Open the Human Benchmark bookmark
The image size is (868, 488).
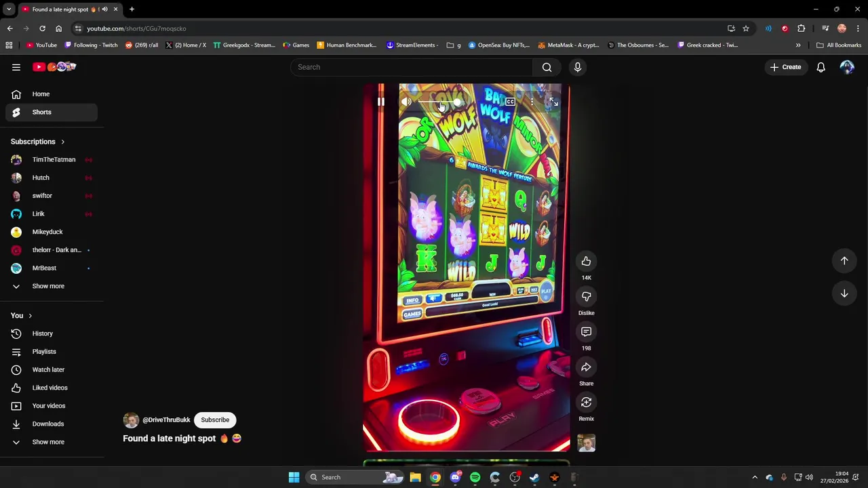(347, 45)
